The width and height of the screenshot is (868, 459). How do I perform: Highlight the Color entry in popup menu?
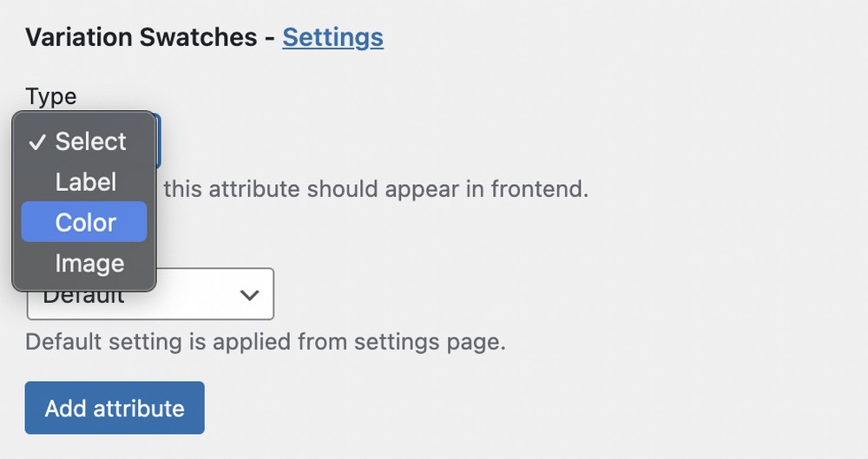(84, 222)
